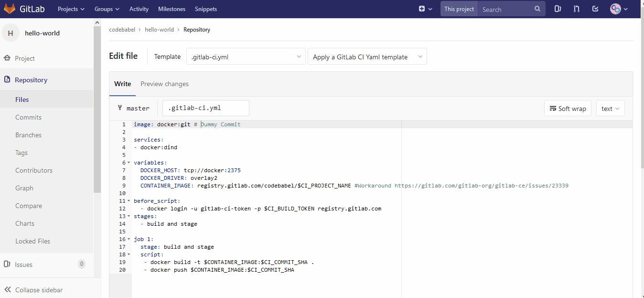Click the filename input showing .gitlab-ci.yml
This screenshot has width=644, height=298.
pyautogui.click(x=205, y=108)
